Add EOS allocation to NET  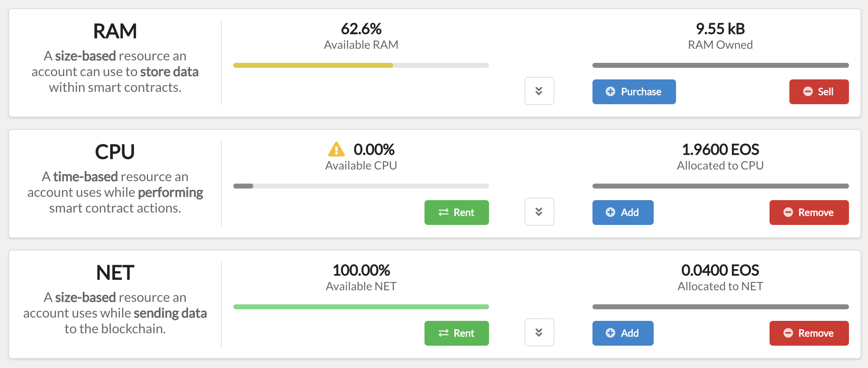pos(623,333)
